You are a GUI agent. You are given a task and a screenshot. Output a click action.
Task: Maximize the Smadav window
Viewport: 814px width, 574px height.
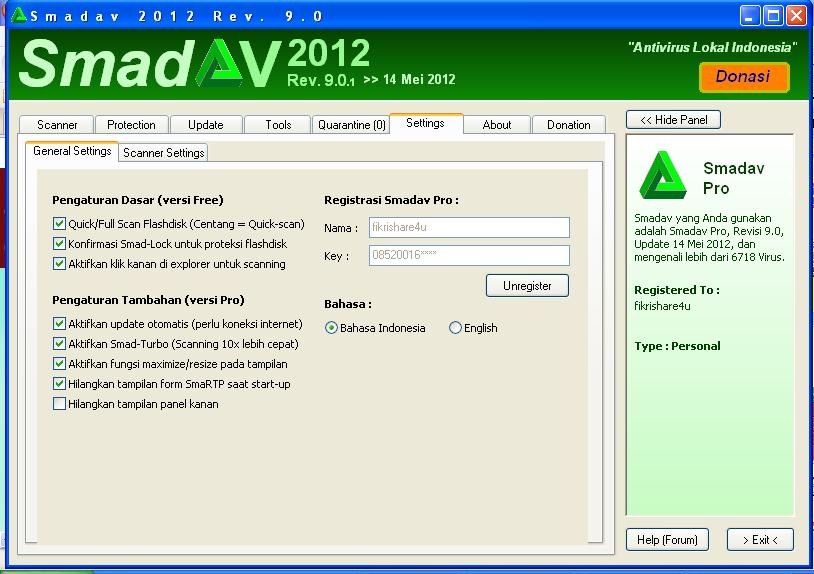click(773, 16)
